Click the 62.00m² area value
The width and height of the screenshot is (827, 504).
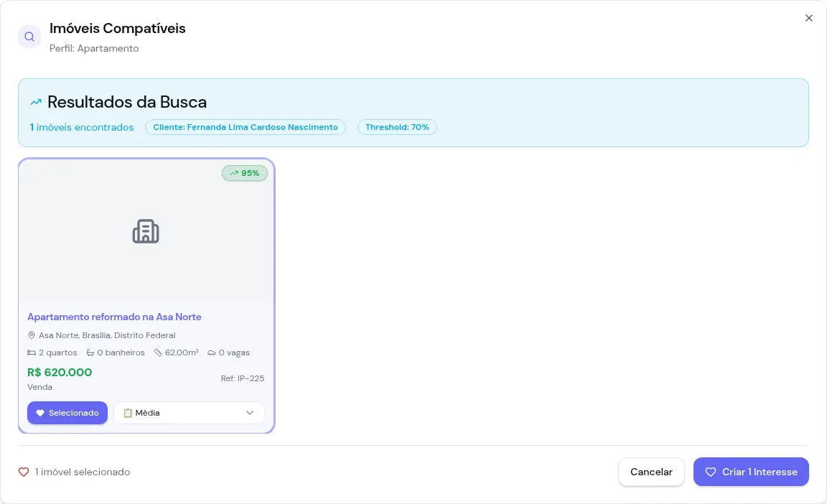point(182,353)
